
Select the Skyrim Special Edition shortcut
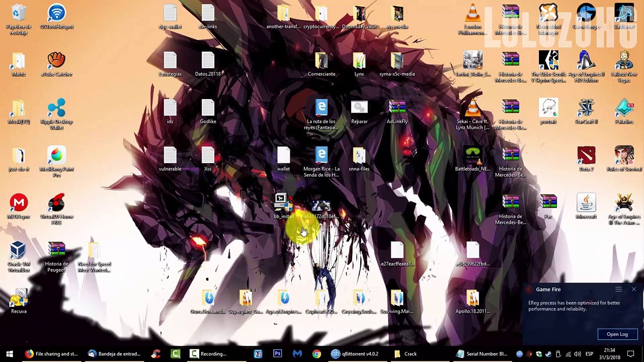tap(548, 67)
